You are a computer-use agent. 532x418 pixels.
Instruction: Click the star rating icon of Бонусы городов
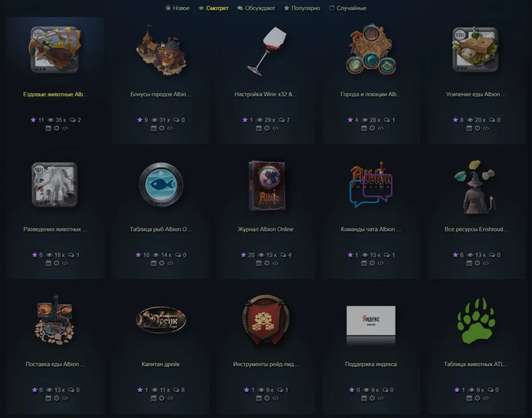[140, 120]
